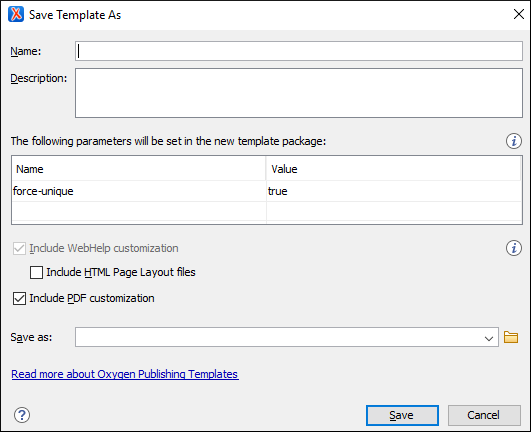Focus the Name text field
Viewport: 531px width, 432px height.
click(299, 51)
